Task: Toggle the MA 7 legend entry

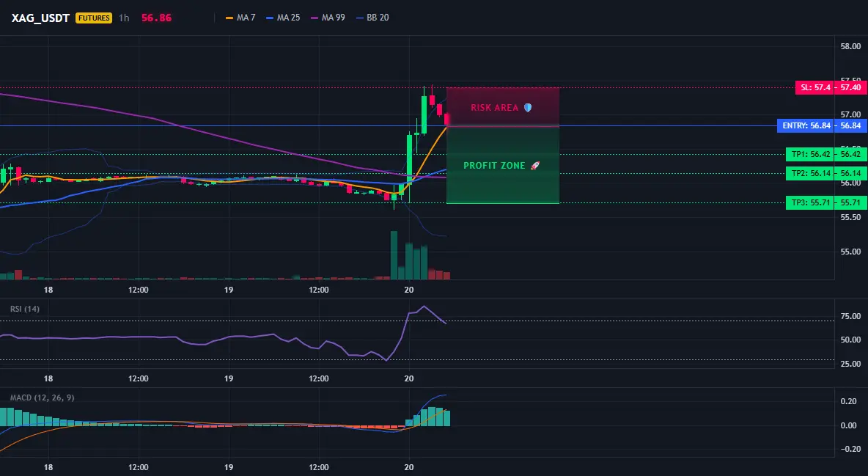Action: coord(240,18)
